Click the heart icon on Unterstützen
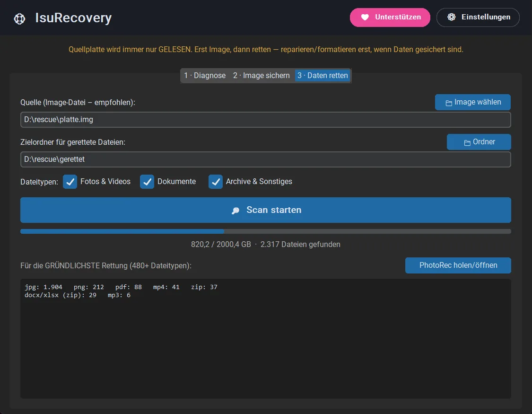The width and height of the screenshot is (532, 414). [x=365, y=18]
